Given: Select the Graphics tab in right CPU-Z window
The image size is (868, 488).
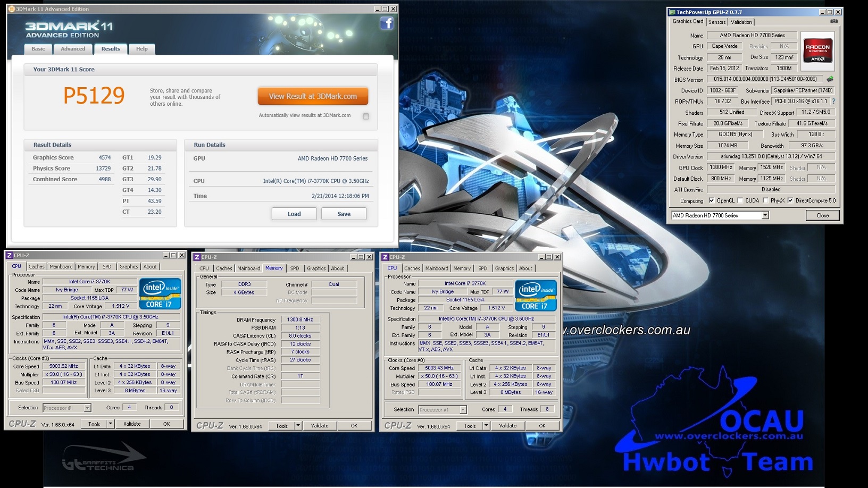Looking at the screenshot, I should coord(504,268).
